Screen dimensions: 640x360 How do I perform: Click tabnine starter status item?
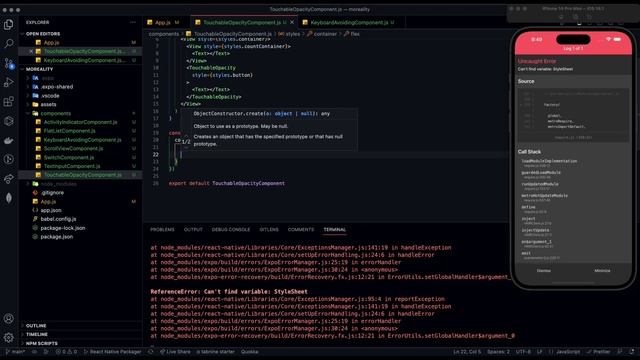(x=215, y=352)
